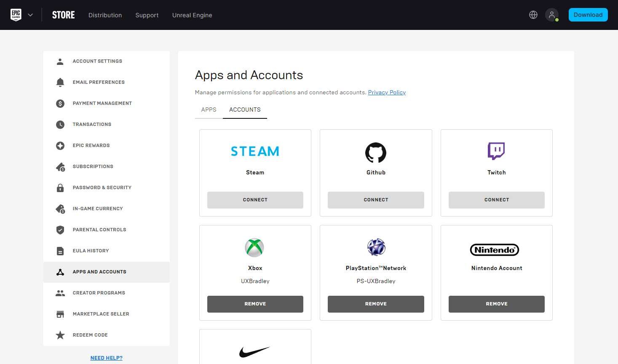Viewport: 618px width, 364px height.
Task: Click the Parental Controls shield icon
Action: (60, 230)
